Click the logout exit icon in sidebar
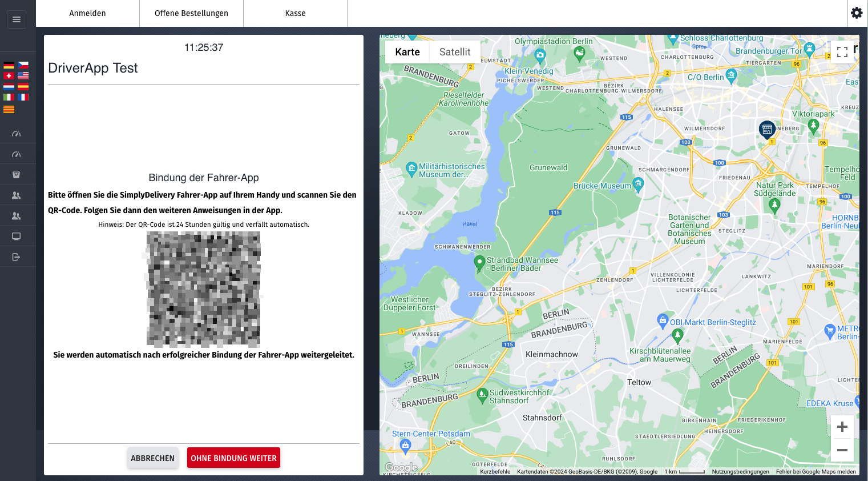The image size is (868, 481). [x=17, y=257]
